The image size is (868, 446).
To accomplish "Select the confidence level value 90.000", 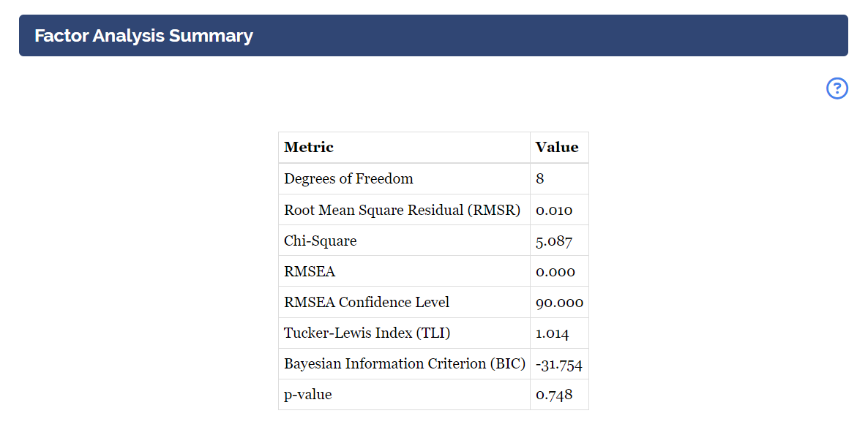I will pos(559,302).
